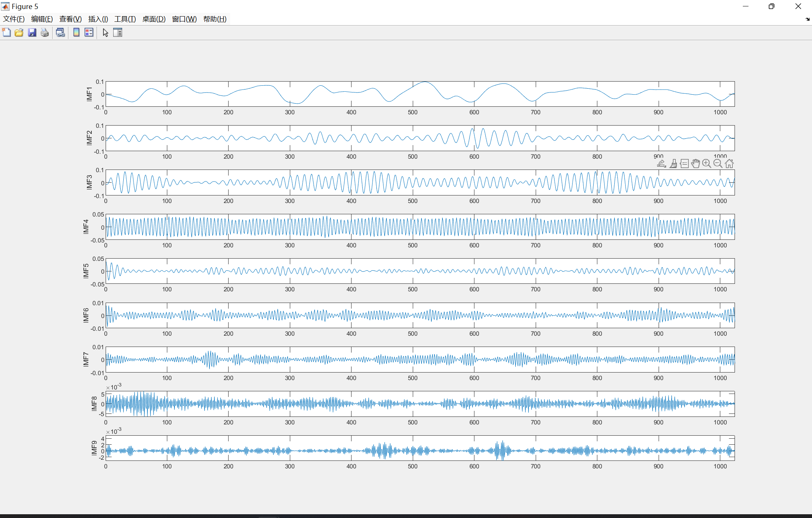Click the Link Plot toolbar icon

click(60, 33)
